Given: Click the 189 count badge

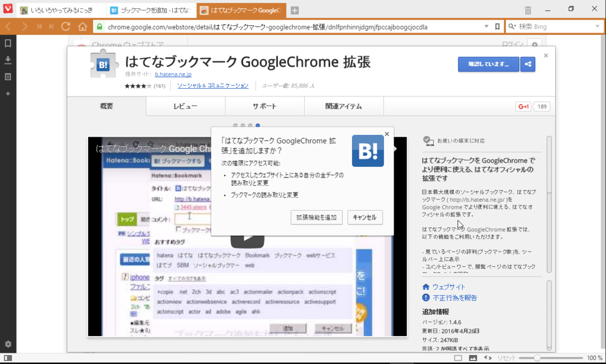Looking at the screenshot, I should pyautogui.click(x=542, y=107).
